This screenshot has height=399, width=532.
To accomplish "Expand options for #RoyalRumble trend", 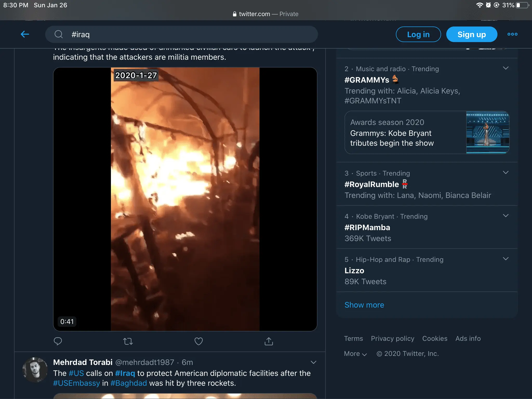I will click(x=506, y=173).
